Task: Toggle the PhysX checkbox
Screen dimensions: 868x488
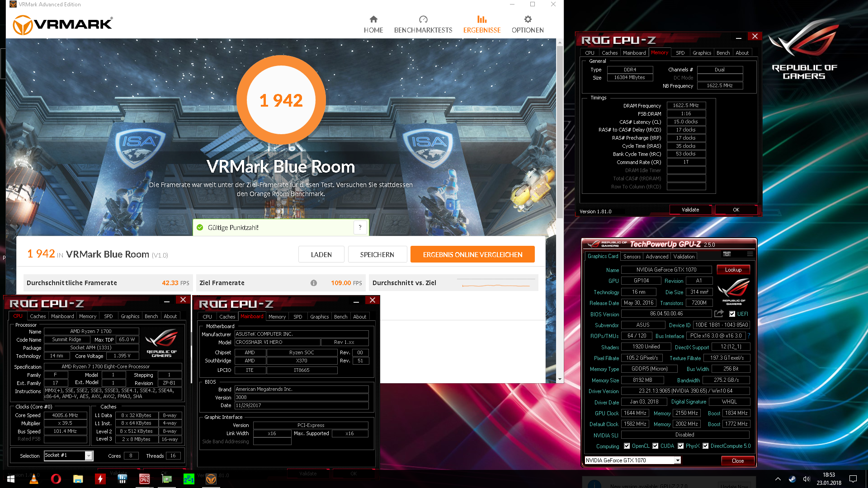Action: 680,446
